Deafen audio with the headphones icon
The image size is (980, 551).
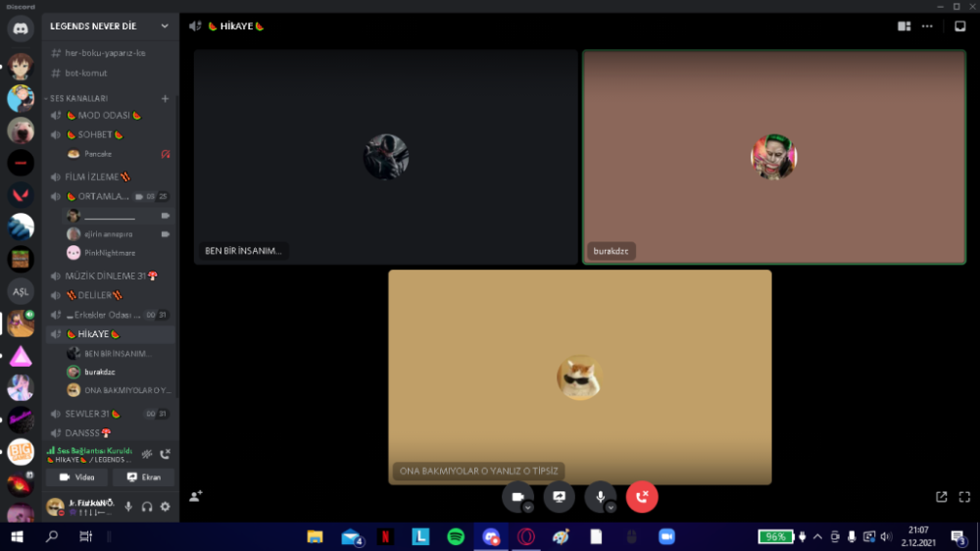[146, 507]
